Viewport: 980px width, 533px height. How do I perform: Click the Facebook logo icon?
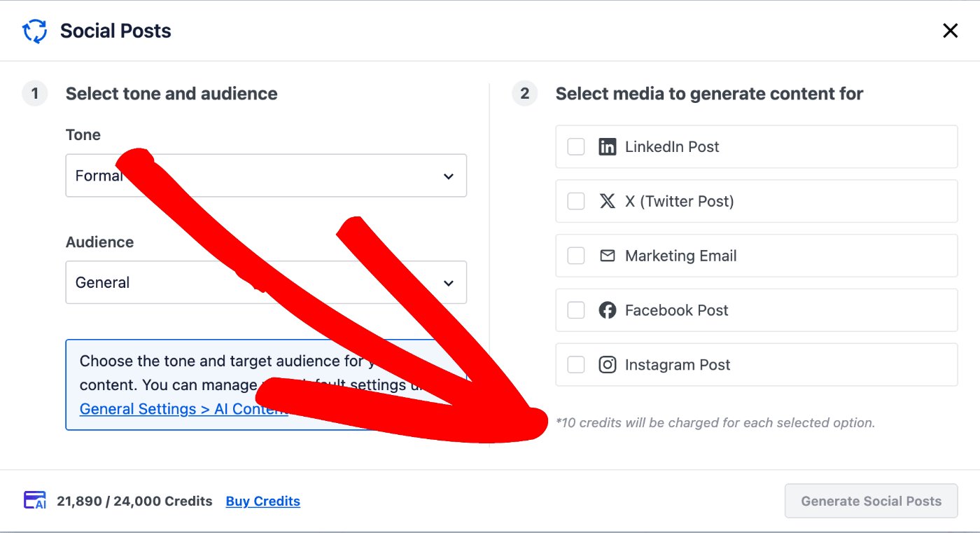pos(607,310)
